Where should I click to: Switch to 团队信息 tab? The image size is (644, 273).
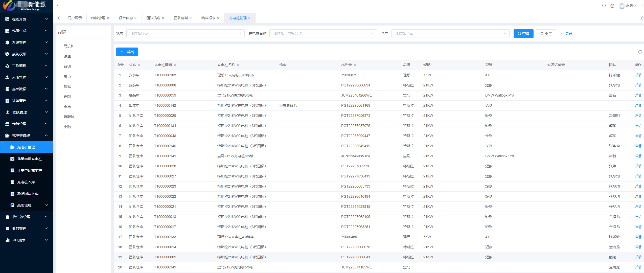coord(153,18)
